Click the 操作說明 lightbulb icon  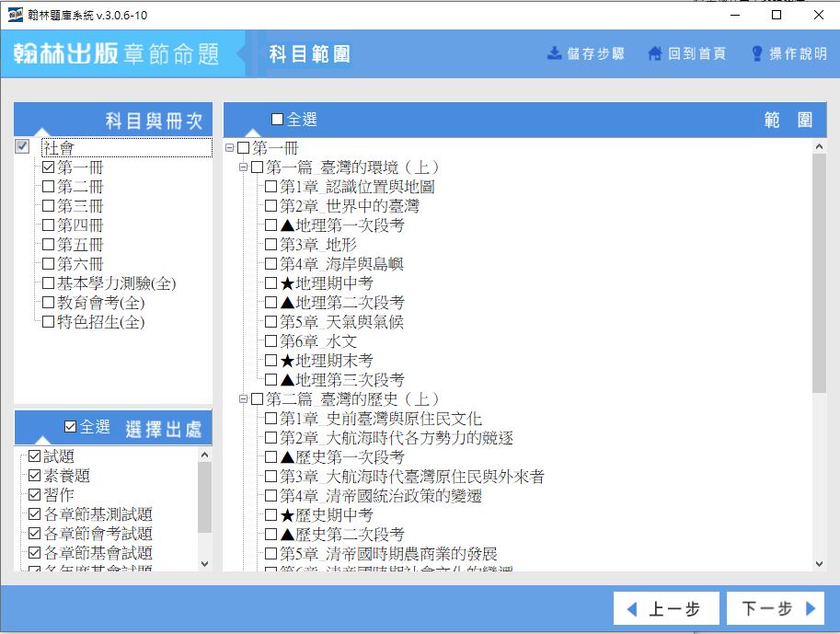pos(757,53)
